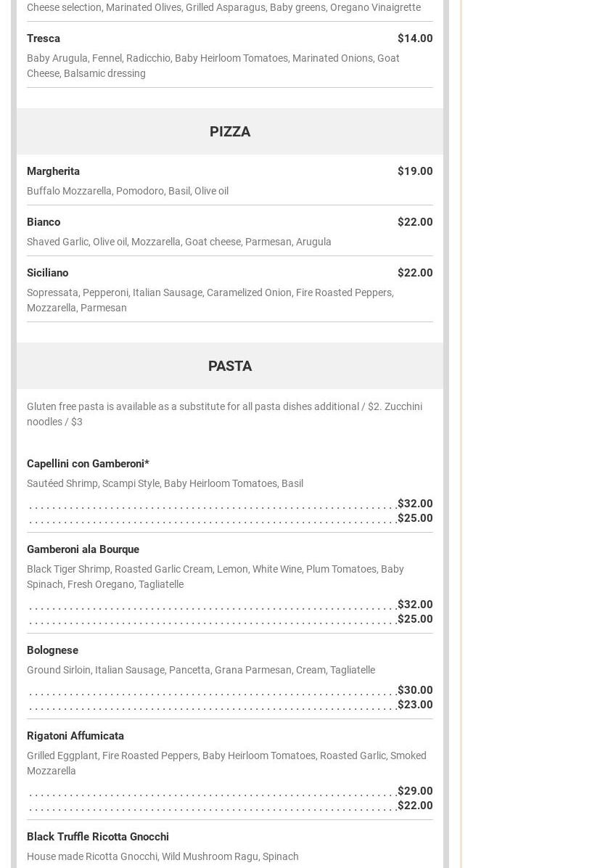Choose the Siciliano pizza item

click(47, 273)
